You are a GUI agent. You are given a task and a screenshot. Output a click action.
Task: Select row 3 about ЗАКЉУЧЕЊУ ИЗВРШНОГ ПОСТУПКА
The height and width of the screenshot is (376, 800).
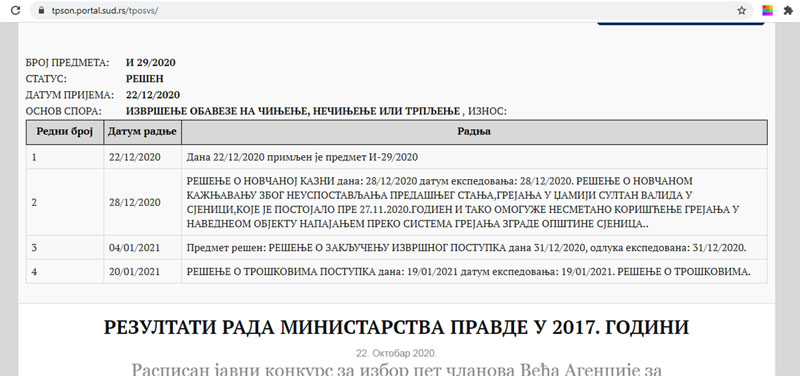(396, 247)
